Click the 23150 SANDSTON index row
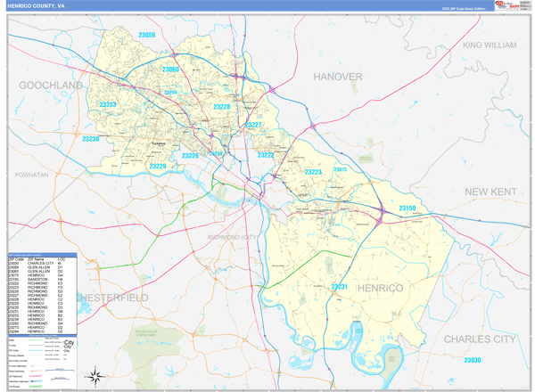Viewport: 535px width, 392px height. pos(37,280)
